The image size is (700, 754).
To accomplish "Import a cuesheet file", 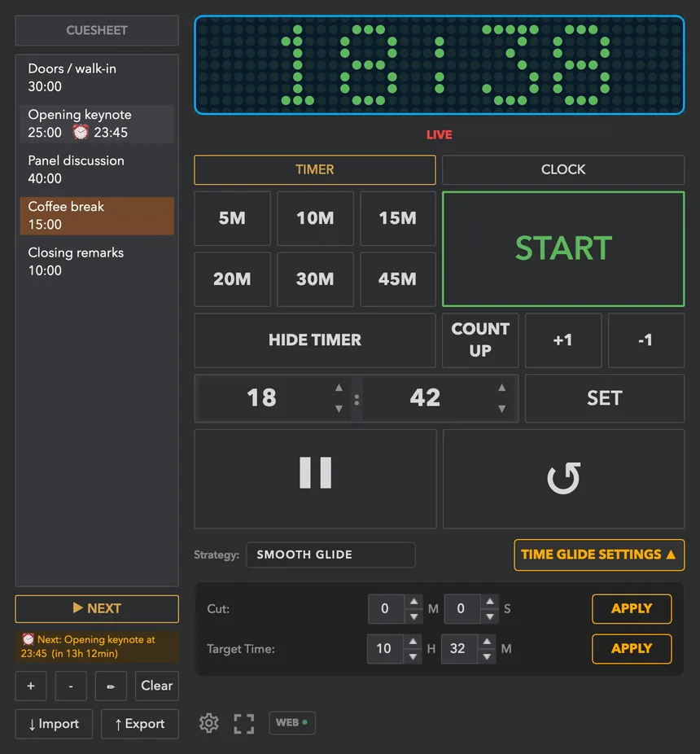I will 54,724.
